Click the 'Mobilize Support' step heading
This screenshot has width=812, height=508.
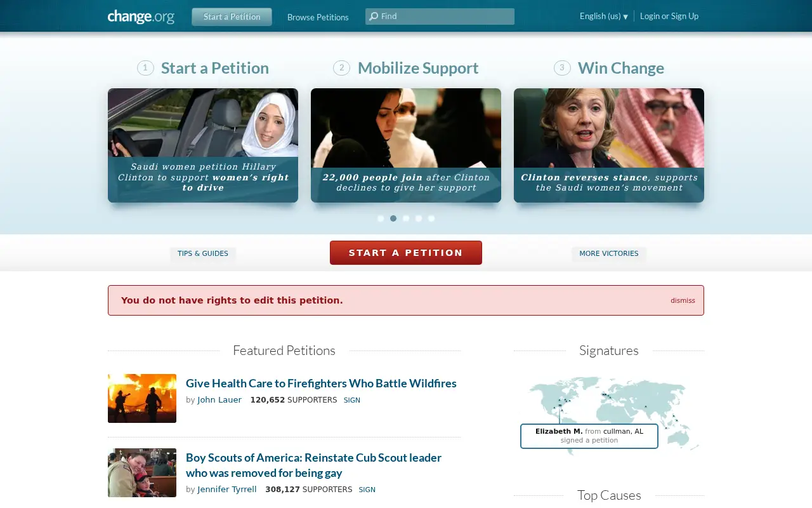[418, 68]
